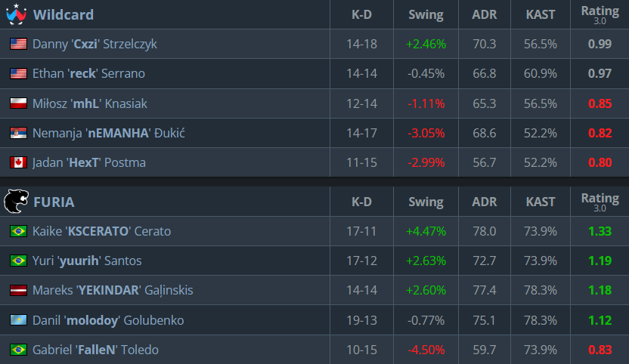Open Ethan 'reck' Serrano's player profile

tap(88, 74)
